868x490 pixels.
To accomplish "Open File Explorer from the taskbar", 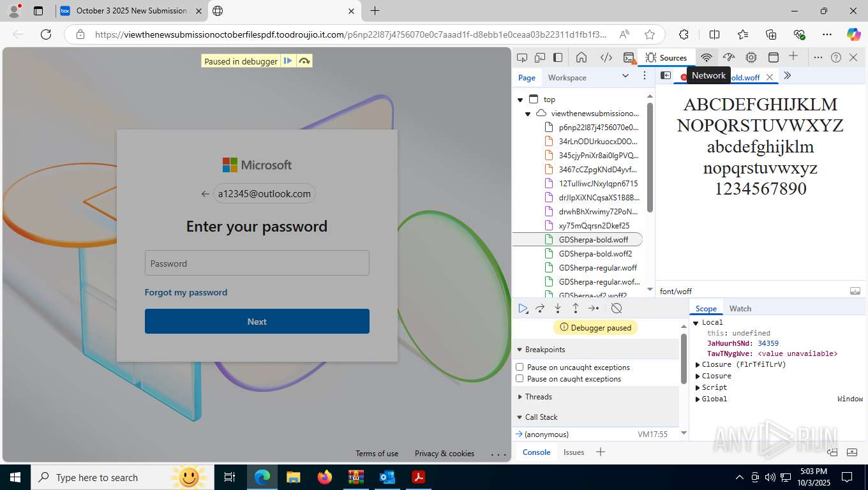I will [294, 477].
